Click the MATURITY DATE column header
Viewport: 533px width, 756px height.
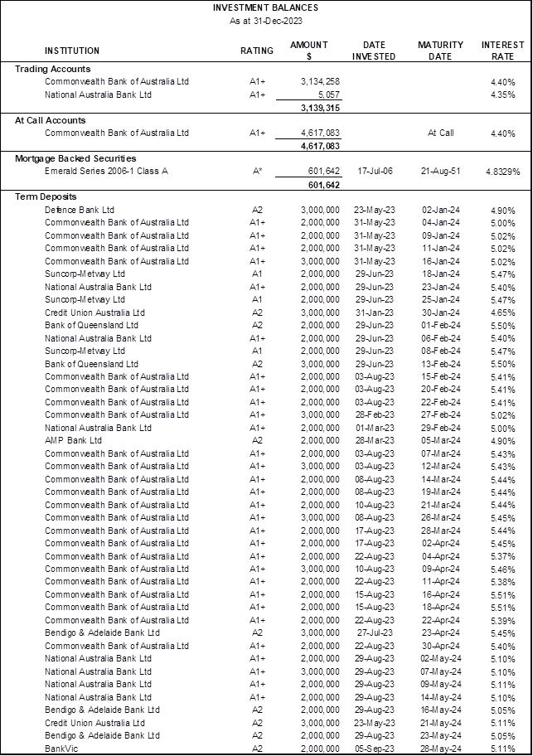pyautogui.click(x=440, y=51)
